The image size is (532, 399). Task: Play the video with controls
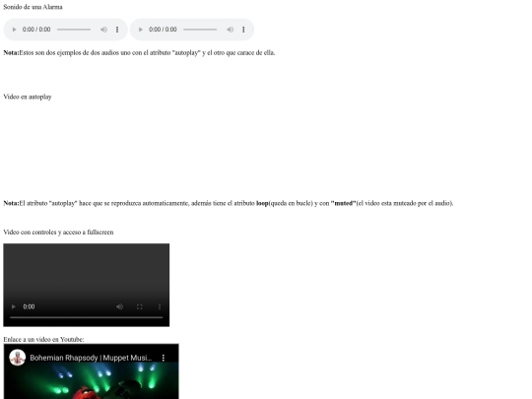pos(14,306)
